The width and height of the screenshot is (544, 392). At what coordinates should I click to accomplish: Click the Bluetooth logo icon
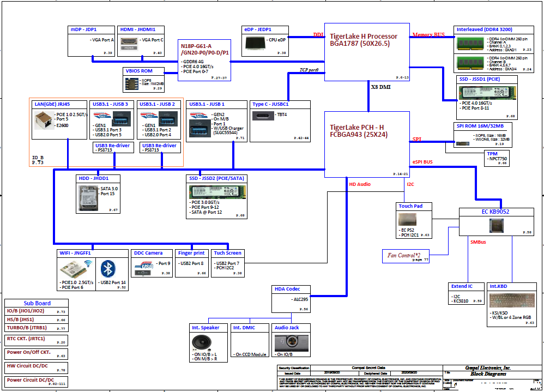point(108,269)
